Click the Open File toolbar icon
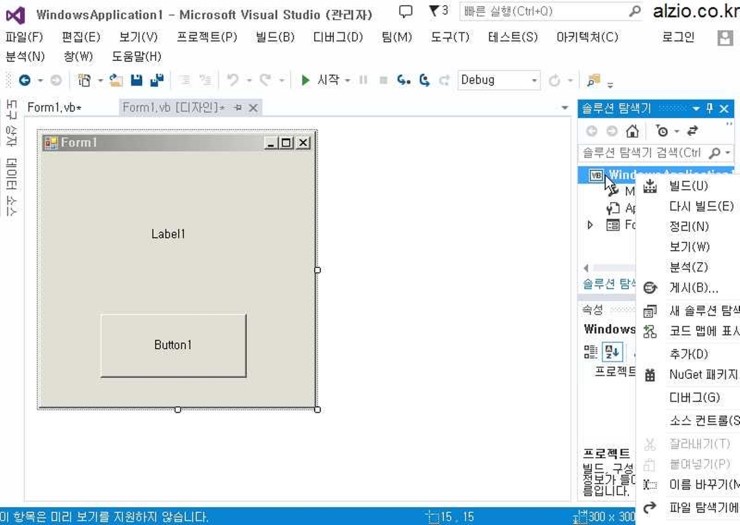The height and width of the screenshot is (525, 740). click(x=116, y=80)
